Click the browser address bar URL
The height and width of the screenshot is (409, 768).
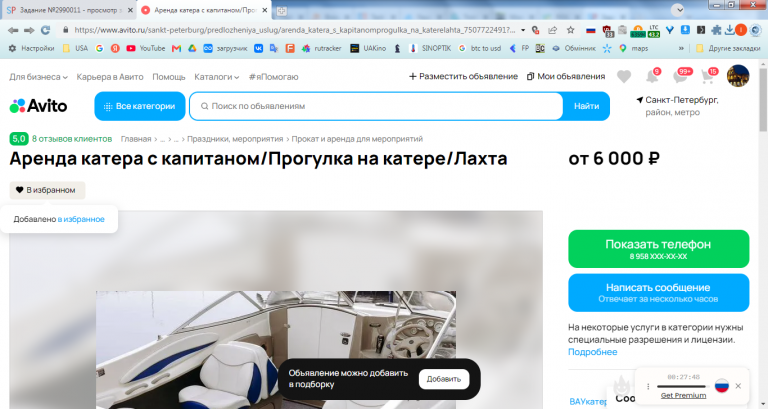294,30
